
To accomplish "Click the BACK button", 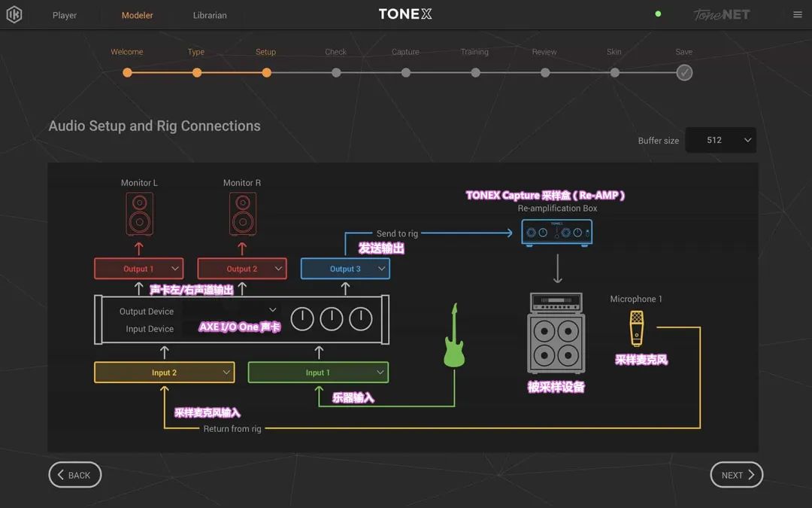I will [x=75, y=475].
